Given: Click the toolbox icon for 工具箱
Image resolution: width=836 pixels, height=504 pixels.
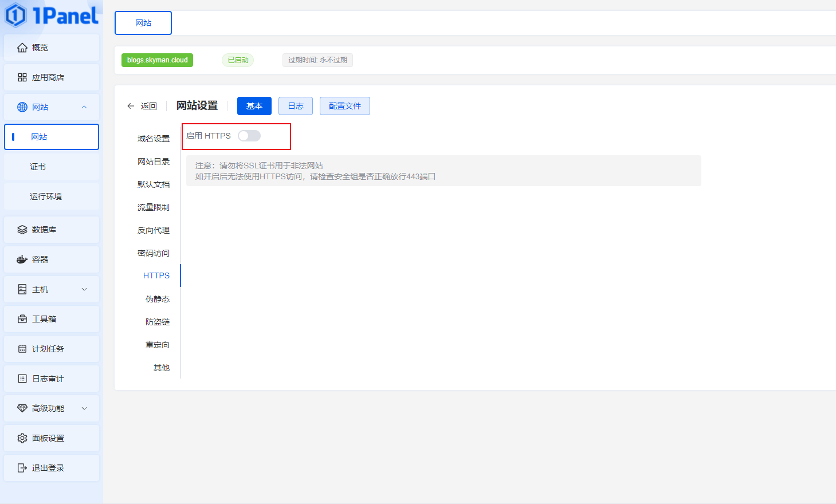Looking at the screenshot, I should pyautogui.click(x=22, y=319).
